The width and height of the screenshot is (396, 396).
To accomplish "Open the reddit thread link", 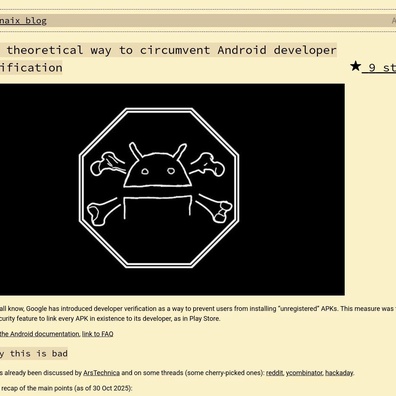I will coord(275,373).
